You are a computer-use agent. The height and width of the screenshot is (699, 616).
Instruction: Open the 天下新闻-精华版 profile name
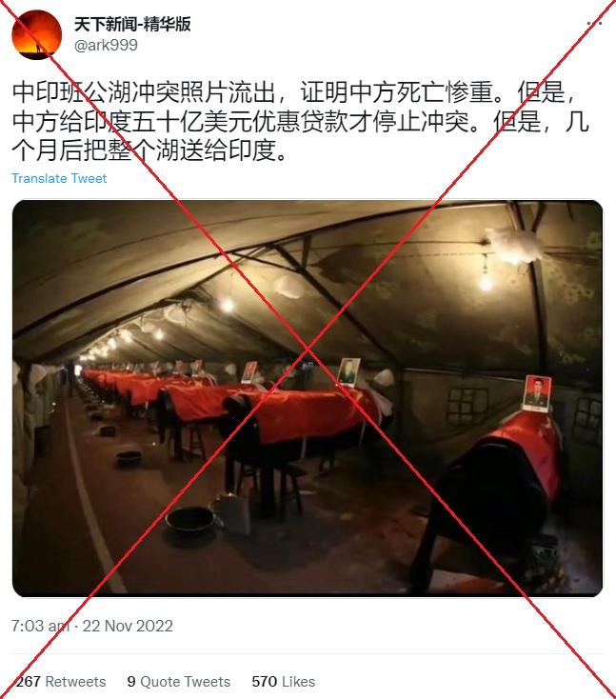[x=132, y=24]
